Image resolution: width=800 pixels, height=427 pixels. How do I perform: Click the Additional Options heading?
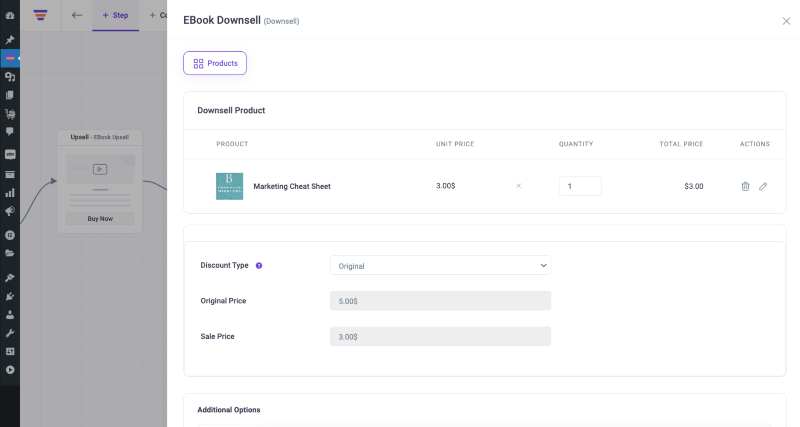pos(229,410)
